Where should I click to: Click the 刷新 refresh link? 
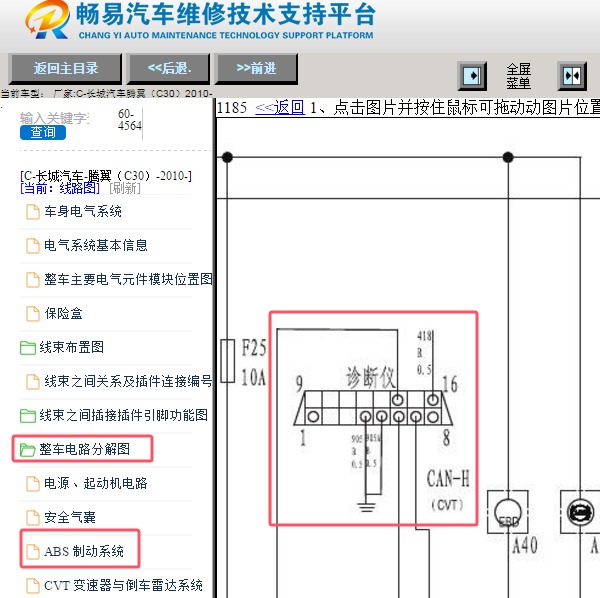tap(125, 188)
